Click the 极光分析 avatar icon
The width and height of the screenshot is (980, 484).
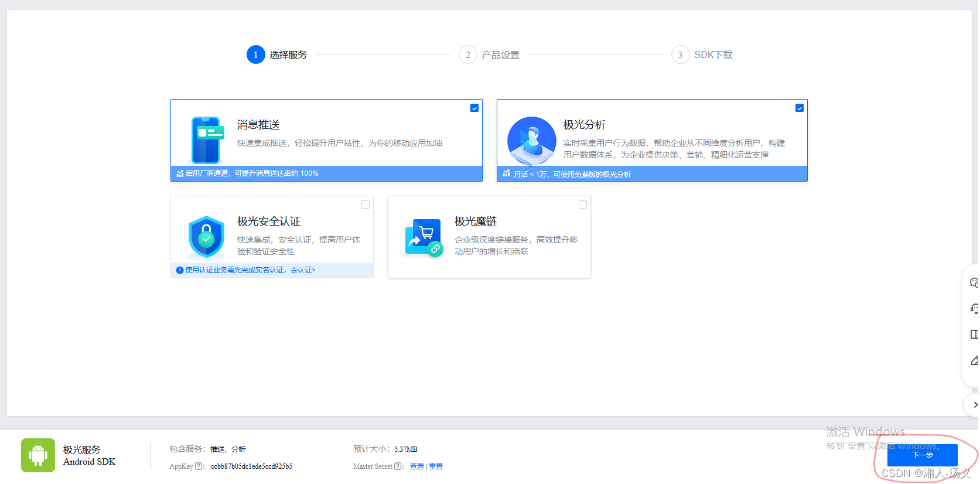point(532,141)
